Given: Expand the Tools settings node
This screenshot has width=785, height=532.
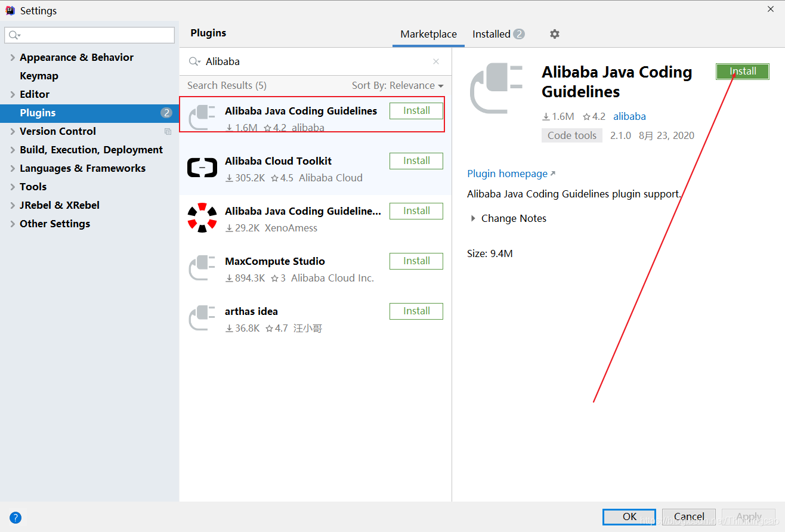Looking at the screenshot, I should (13, 187).
